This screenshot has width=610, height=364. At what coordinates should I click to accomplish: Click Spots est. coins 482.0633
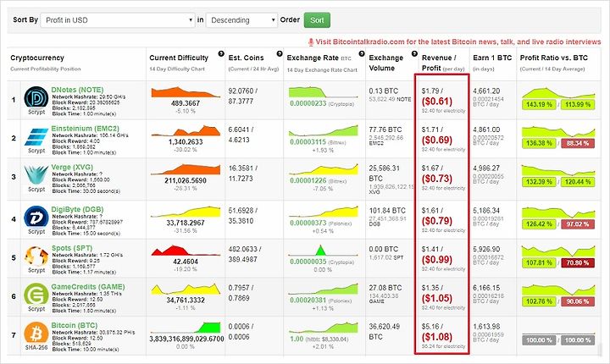click(245, 249)
